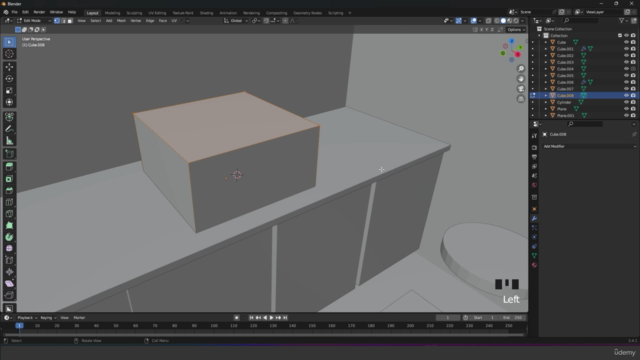This screenshot has height=360, width=640.
Task: Hide Cube.001 in viewport via eye icon
Action: pos(627,49)
